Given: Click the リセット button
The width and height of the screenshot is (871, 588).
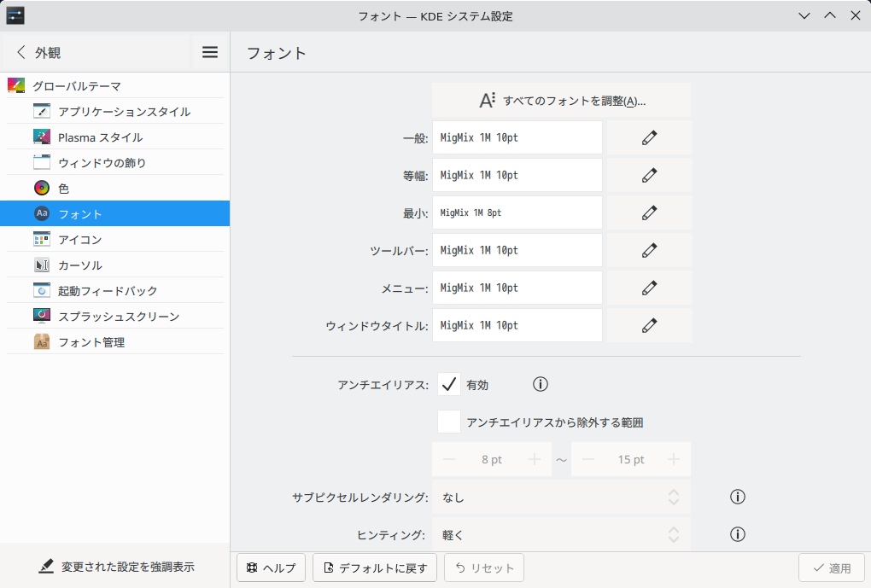Looking at the screenshot, I should pos(484,568).
